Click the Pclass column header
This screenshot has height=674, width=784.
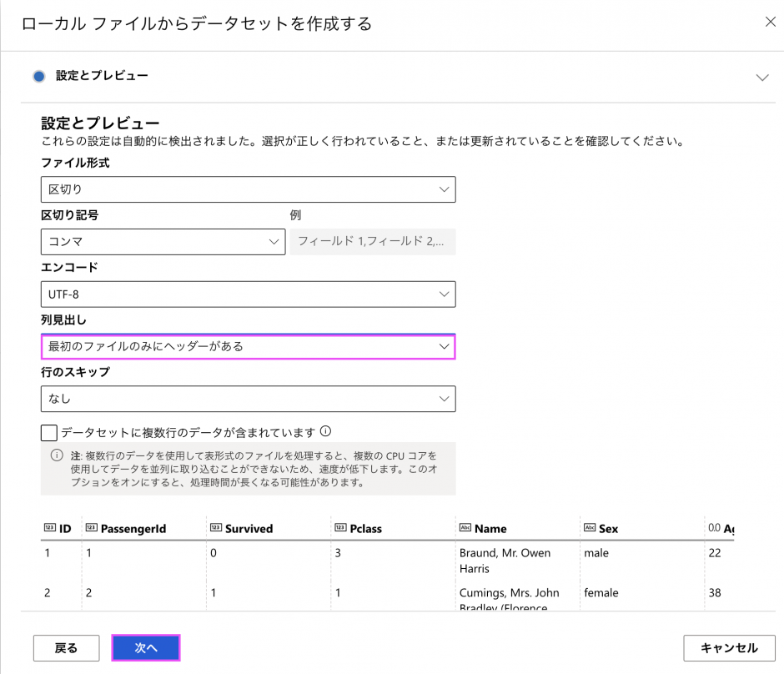pos(365,529)
